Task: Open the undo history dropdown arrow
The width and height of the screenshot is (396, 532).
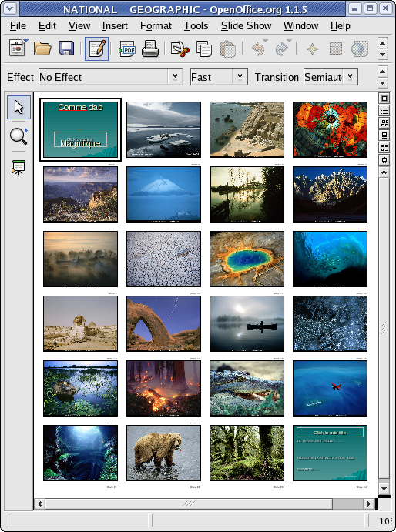Action: tap(266, 41)
